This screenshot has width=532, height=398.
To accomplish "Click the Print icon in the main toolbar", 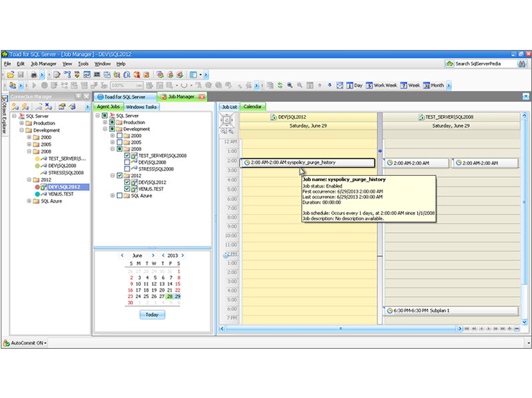I will [33, 75].
